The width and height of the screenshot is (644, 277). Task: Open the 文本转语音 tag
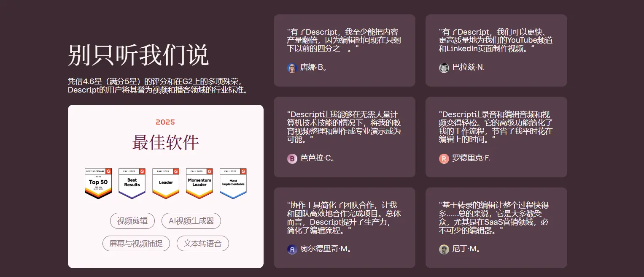coord(203,244)
